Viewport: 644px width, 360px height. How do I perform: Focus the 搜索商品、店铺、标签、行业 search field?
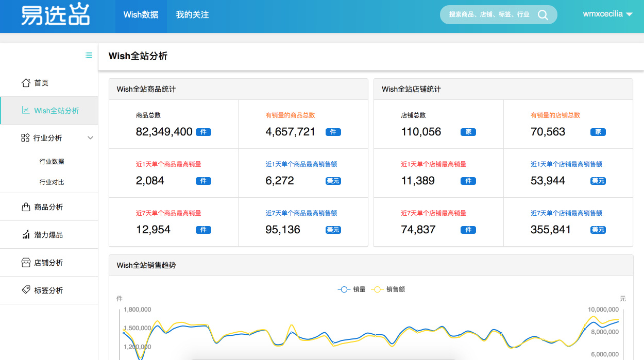click(x=488, y=14)
